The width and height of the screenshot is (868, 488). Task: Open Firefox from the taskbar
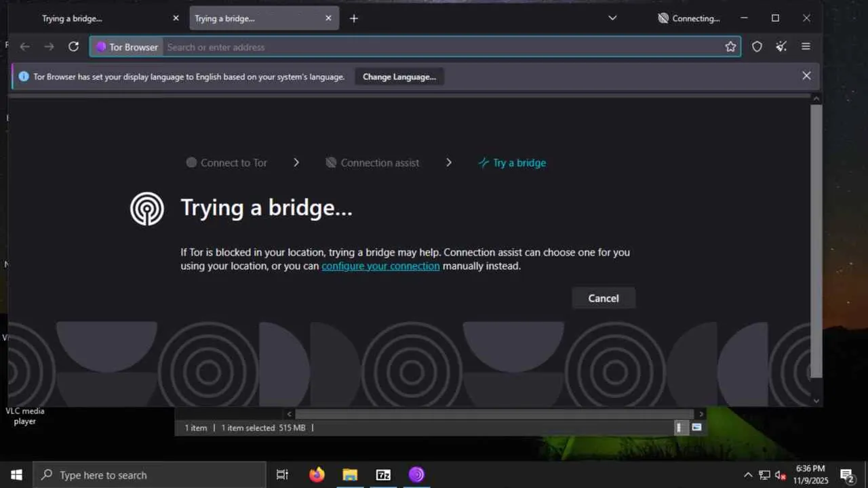click(x=317, y=474)
